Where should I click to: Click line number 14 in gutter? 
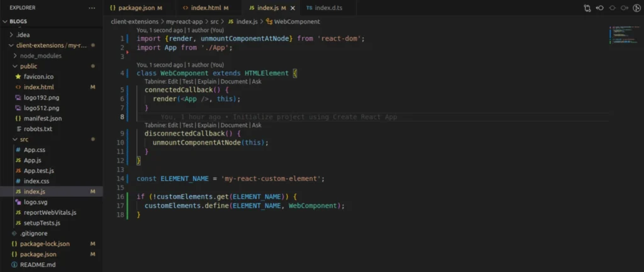click(120, 178)
